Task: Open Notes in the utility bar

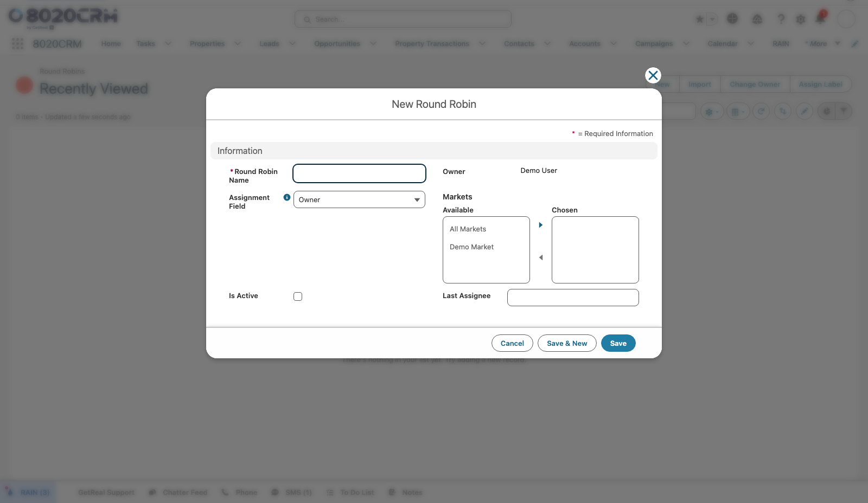Action: pyautogui.click(x=406, y=492)
